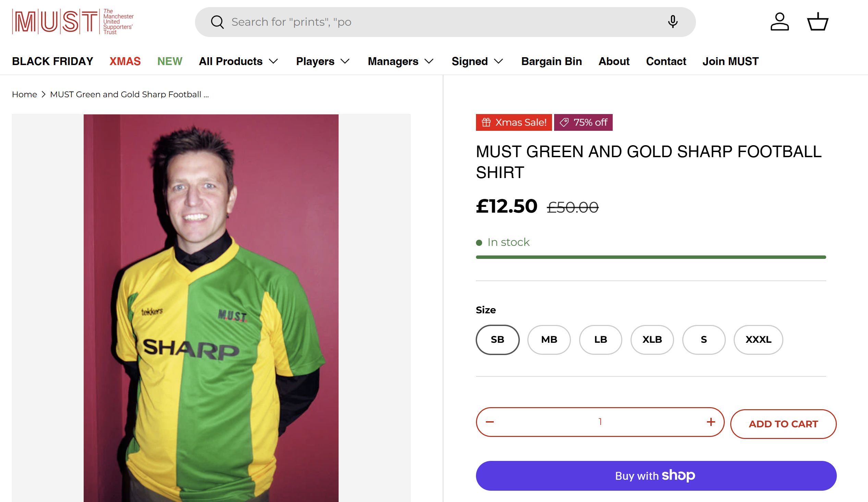Click the MUST logo in header
The width and height of the screenshot is (868, 502).
point(73,22)
